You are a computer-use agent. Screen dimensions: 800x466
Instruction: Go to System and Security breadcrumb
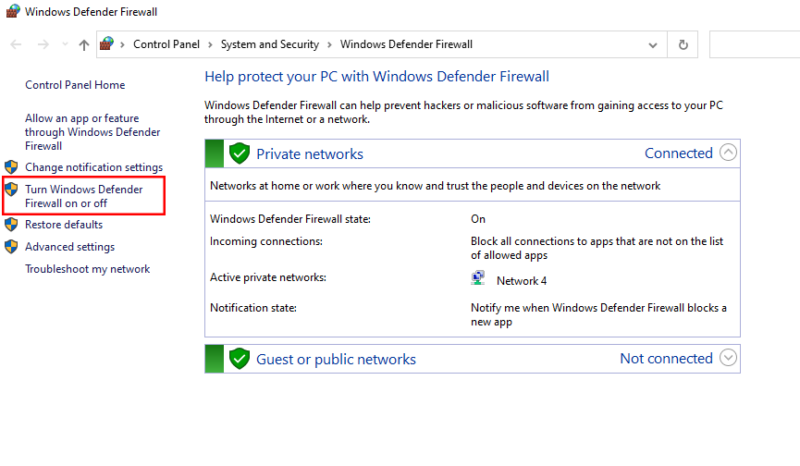(269, 45)
